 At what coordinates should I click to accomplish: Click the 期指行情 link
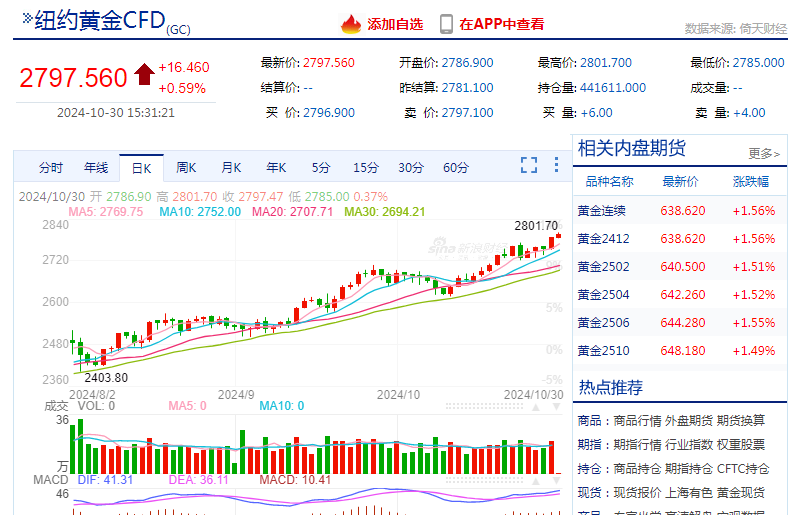pyautogui.click(x=637, y=445)
